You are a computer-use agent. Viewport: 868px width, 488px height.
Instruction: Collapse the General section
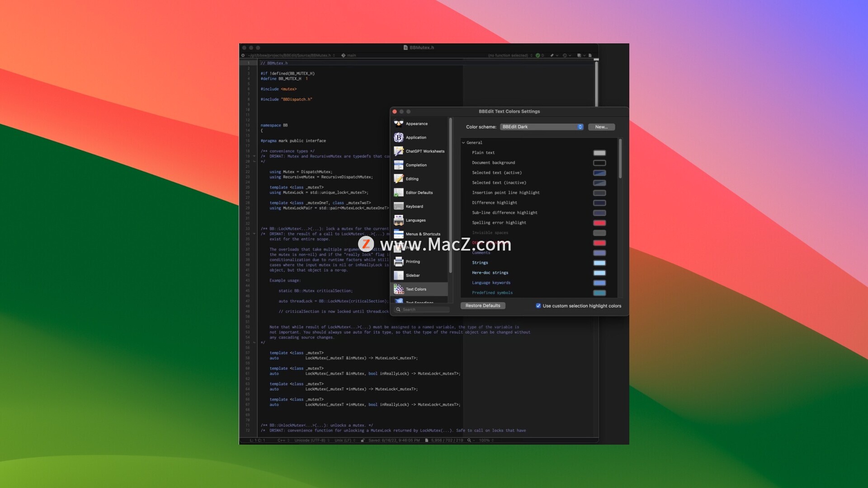[463, 143]
